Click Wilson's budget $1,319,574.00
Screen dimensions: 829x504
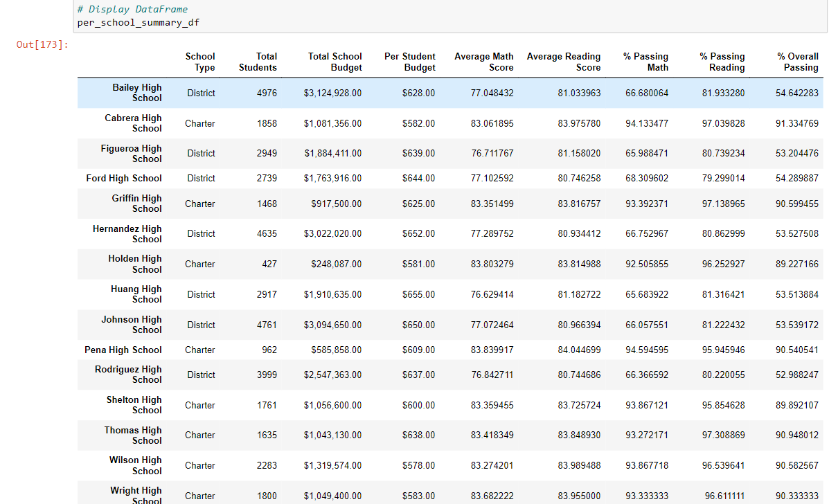click(x=332, y=465)
